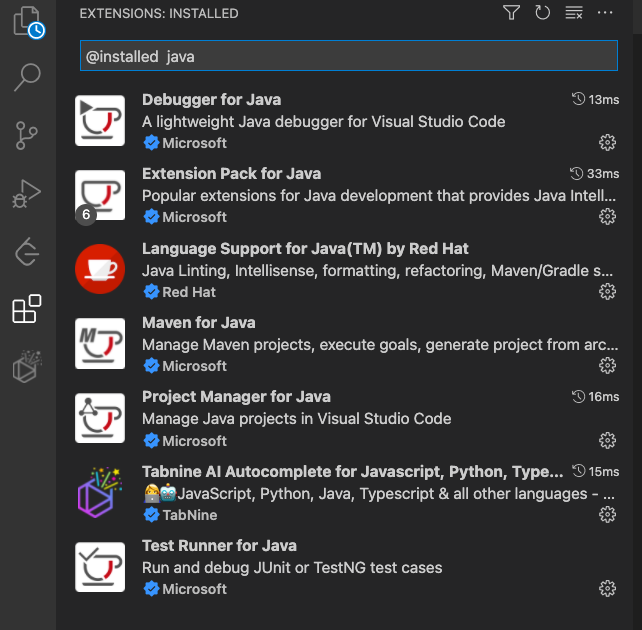Refresh the installed extensions list
Image resolution: width=642 pixels, height=630 pixels.
click(x=543, y=13)
